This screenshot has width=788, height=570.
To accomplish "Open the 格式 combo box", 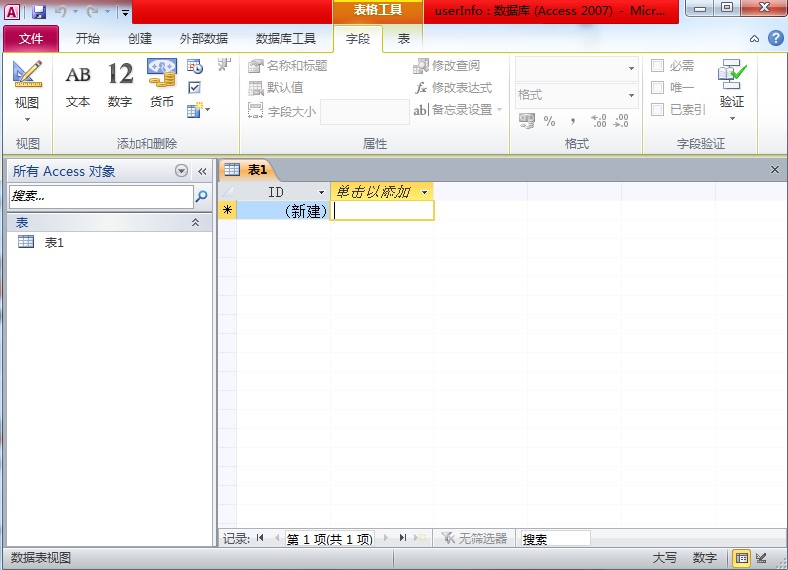I will pyautogui.click(x=577, y=95).
